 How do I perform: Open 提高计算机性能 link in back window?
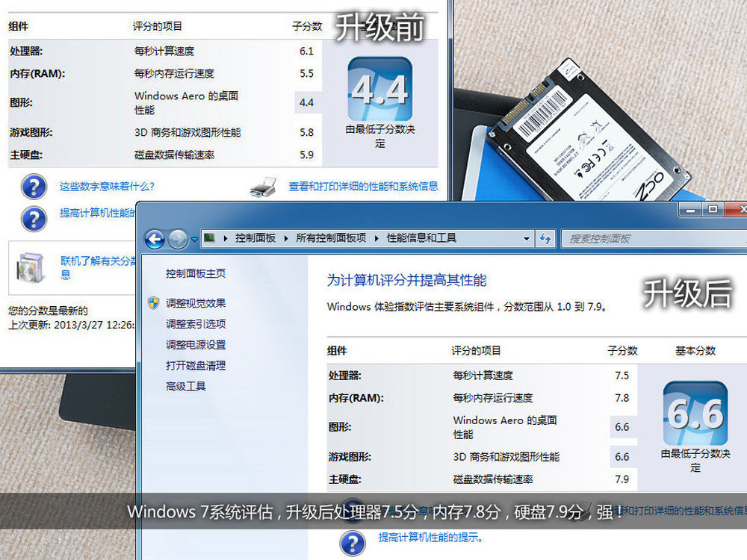[x=97, y=213]
